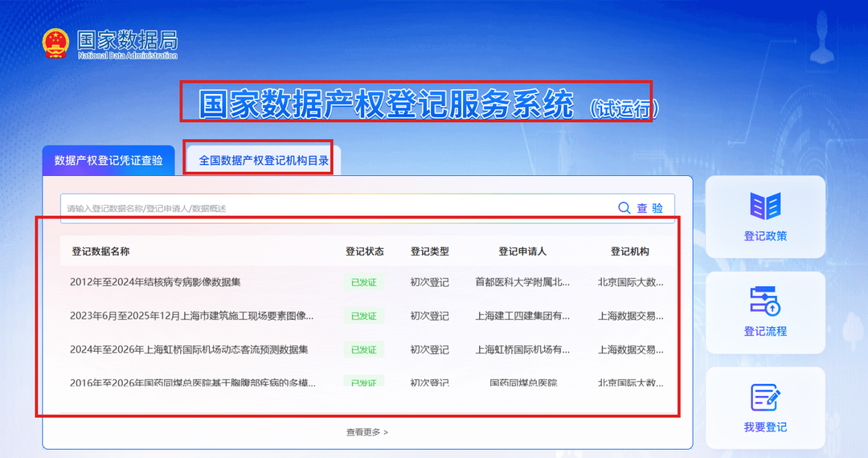Image resolution: width=868 pixels, height=458 pixels.
Task: Click the (试运行) label
Action: (x=624, y=109)
